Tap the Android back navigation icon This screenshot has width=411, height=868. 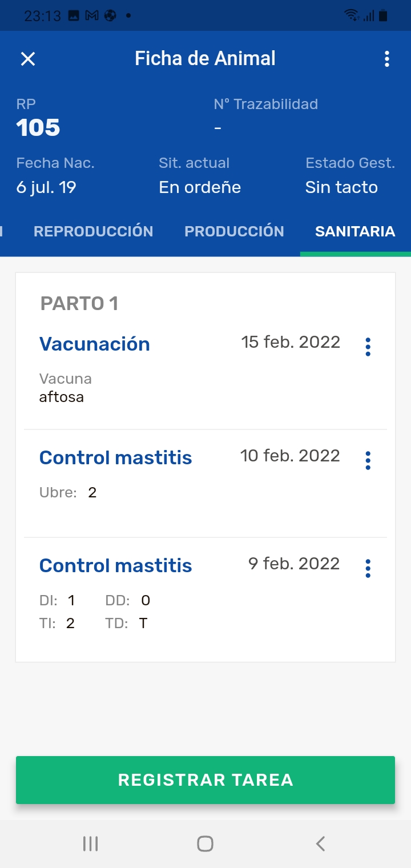tap(321, 843)
